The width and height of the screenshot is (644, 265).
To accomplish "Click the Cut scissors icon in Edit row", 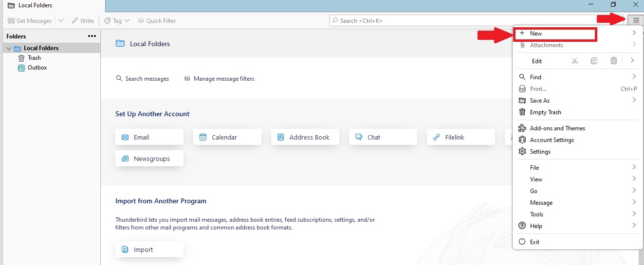I will (575, 61).
